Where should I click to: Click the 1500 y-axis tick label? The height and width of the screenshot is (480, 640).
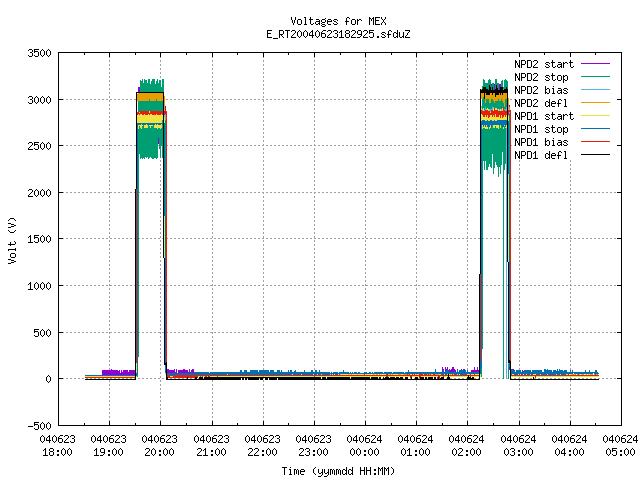coord(40,239)
